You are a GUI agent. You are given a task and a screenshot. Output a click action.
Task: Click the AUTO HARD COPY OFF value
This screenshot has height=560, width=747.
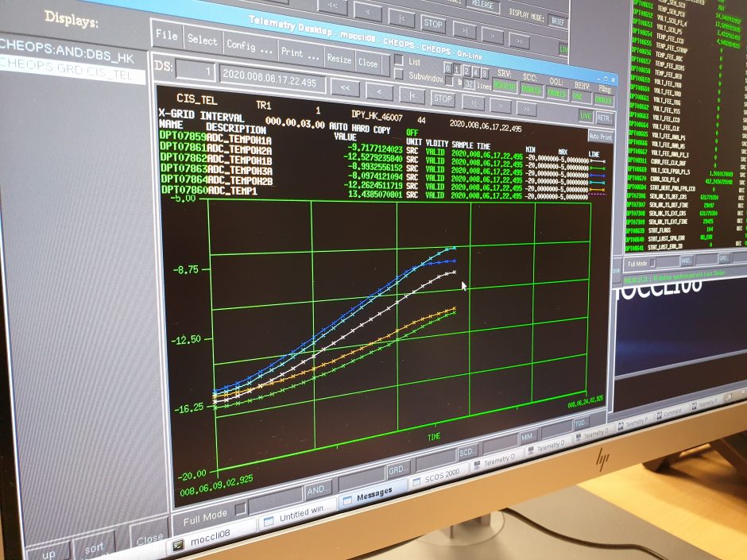click(x=412, y=133)
